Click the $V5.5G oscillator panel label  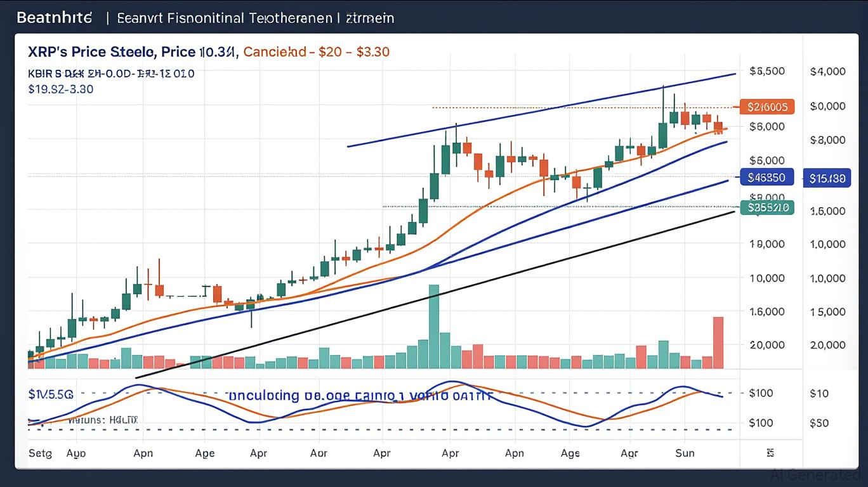point(51,394)
